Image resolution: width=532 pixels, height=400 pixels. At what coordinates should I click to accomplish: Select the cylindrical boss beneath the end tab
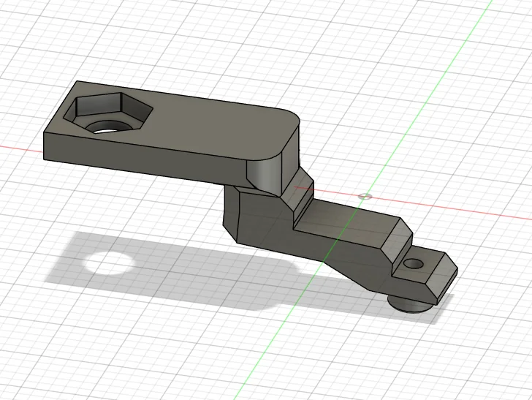pyautogui.click(x=409, y=303)
